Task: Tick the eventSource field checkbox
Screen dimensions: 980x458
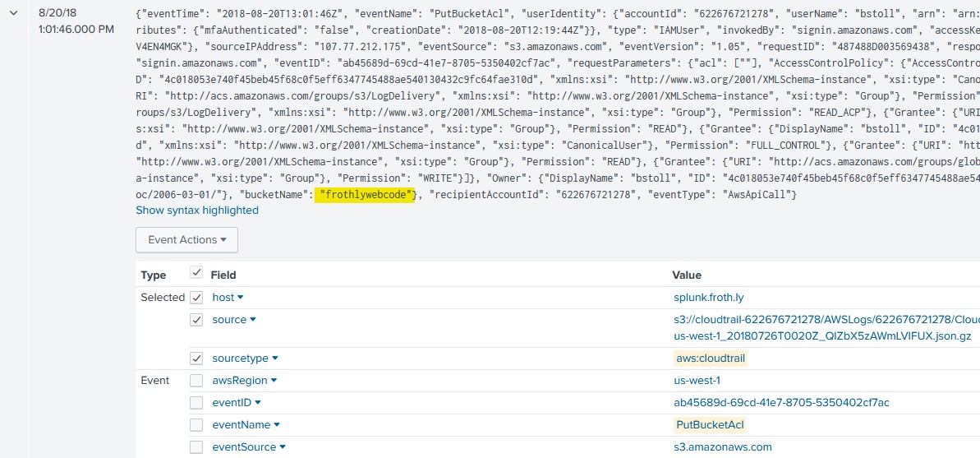Action: (196, 447)
